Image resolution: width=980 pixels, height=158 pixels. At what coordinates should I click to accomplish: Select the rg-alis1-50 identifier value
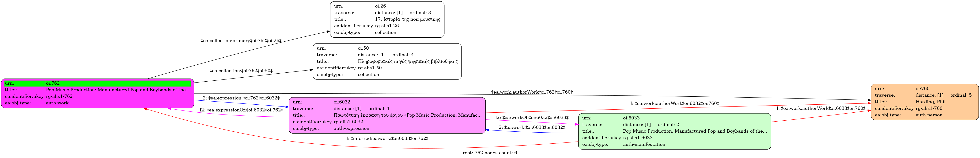[370, 68]
